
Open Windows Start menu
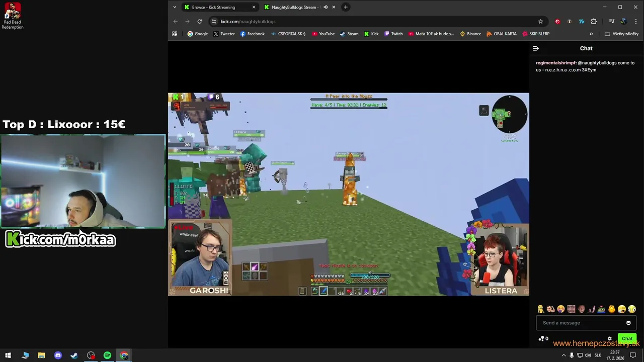[8, 355]
